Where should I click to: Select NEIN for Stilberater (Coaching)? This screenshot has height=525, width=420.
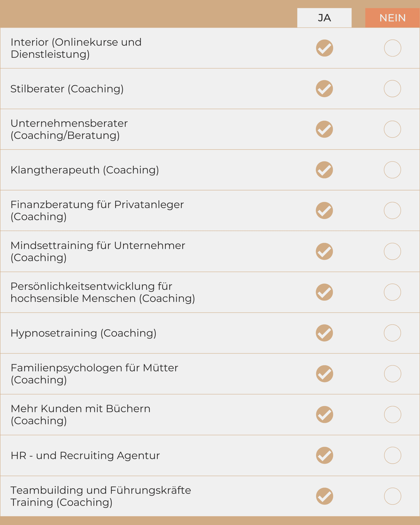(x=392, y=89)
